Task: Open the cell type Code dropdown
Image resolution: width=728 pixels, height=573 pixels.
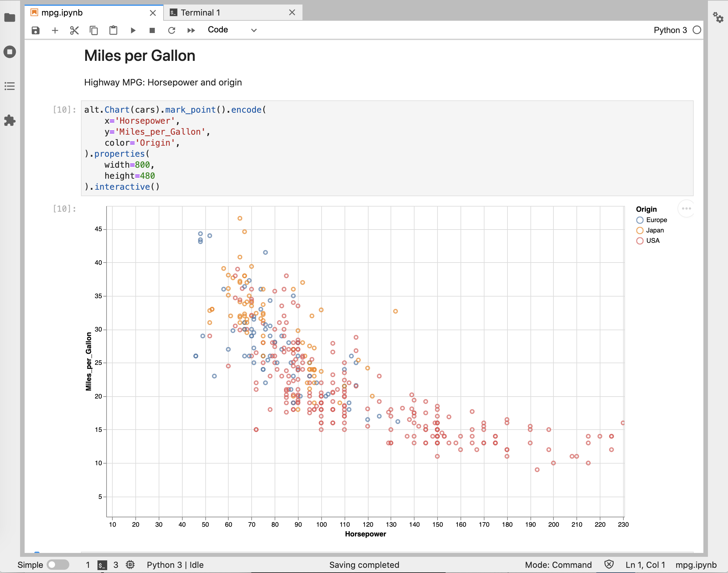Action: [x=232, y=30]
